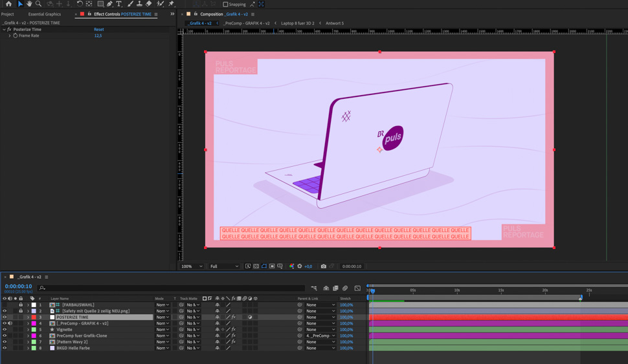628x364 pixels.
Task: Select the Rectangle shape tool
Action: click(100, 4)
